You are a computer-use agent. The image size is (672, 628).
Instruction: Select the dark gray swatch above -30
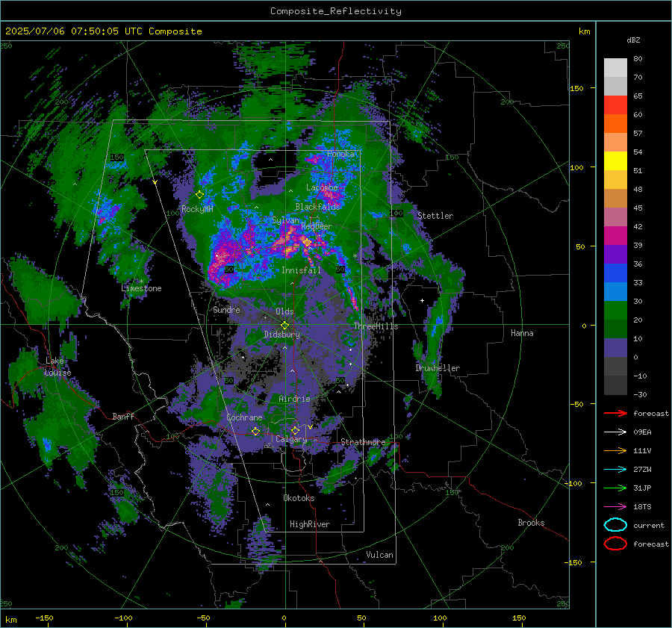pos(615,385)
